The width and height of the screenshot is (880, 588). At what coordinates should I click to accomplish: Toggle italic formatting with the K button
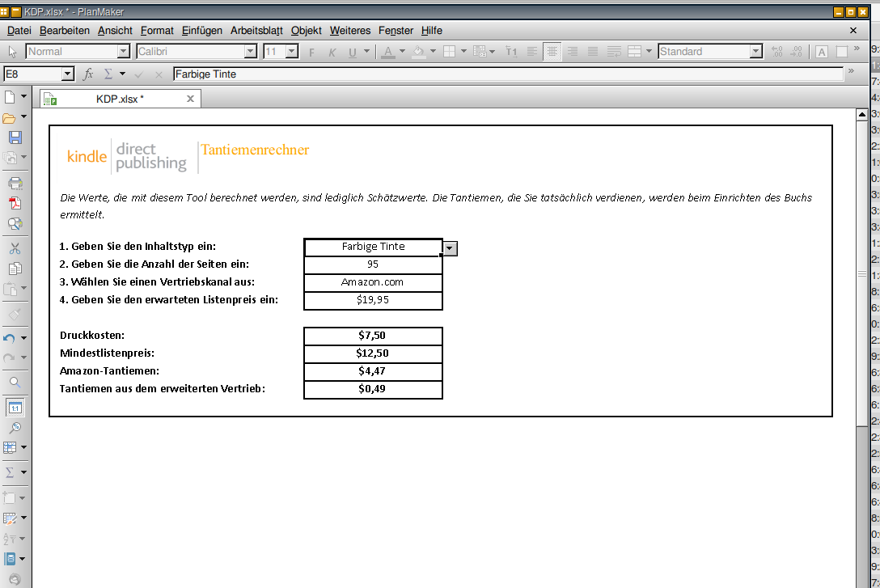coord(332,53)
